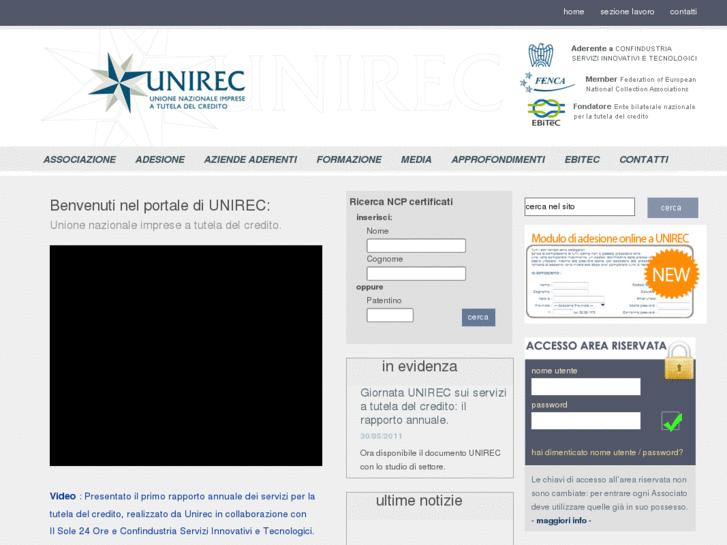Open the maggiori info link
Image resolution: width=727 pixels, height=545 pixels.
[561, 520]
